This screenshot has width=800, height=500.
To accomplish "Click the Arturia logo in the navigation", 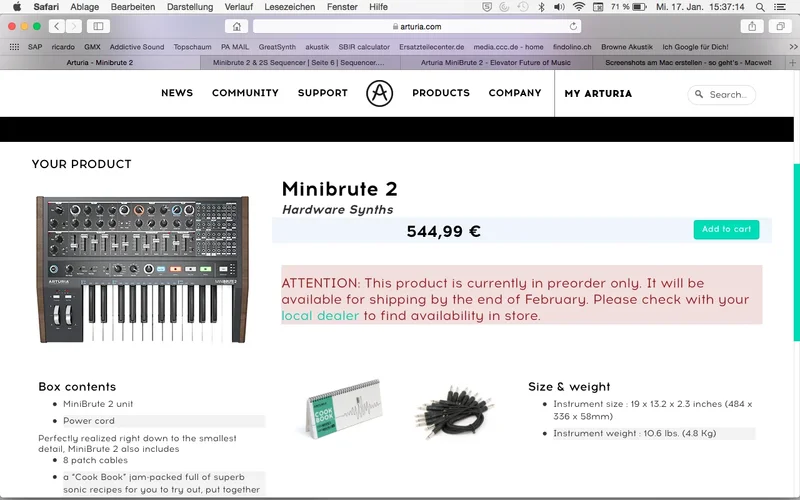I will pyautogui.click(x=379, y=93).
